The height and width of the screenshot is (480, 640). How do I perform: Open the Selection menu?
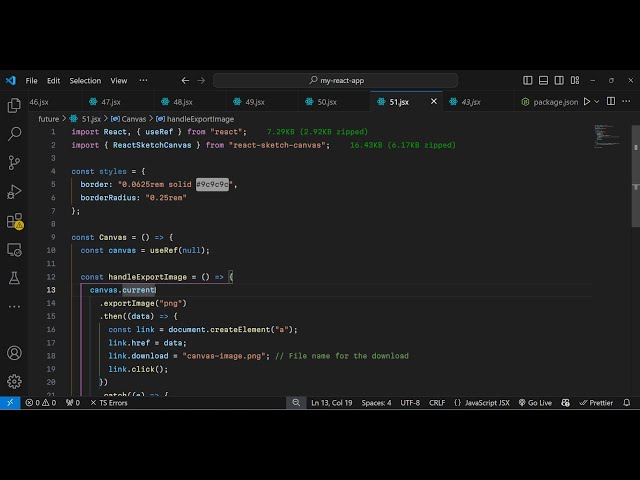click(x=85, y=80)
